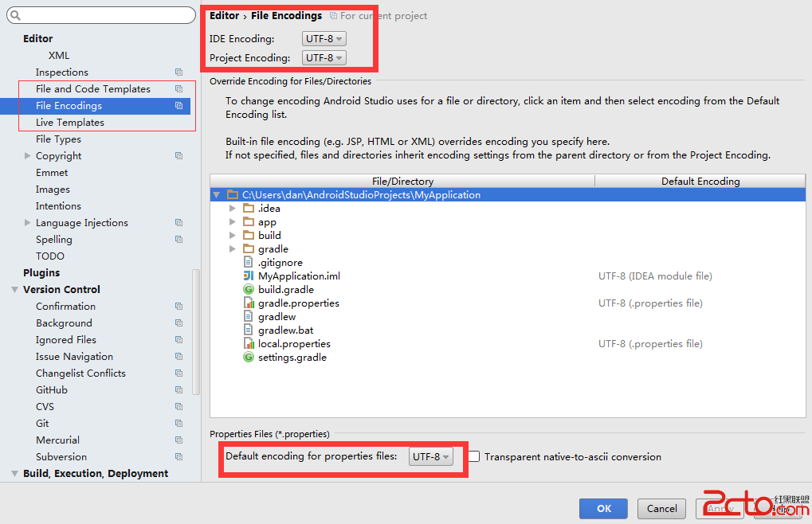Click the project icon next to Git
This screenshot has height=524, width=812.
(x=178, y=423)
